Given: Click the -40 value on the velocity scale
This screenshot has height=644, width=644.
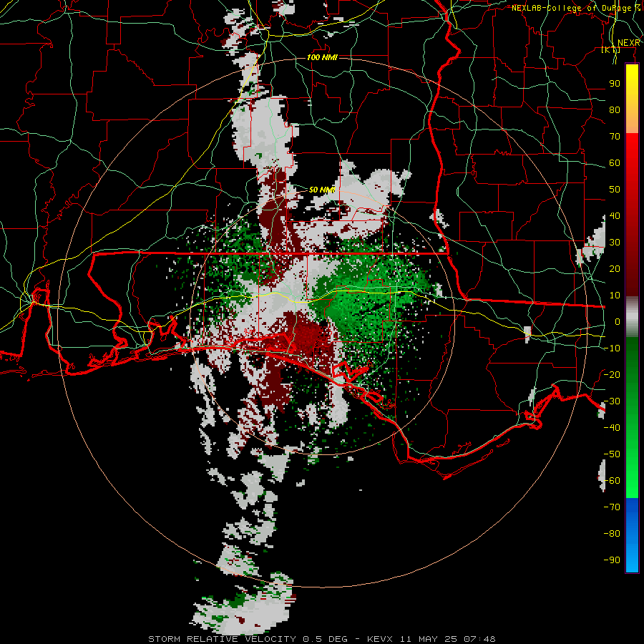Looking at the screenshot, I should pyautogui.click(x=612, y=428).
